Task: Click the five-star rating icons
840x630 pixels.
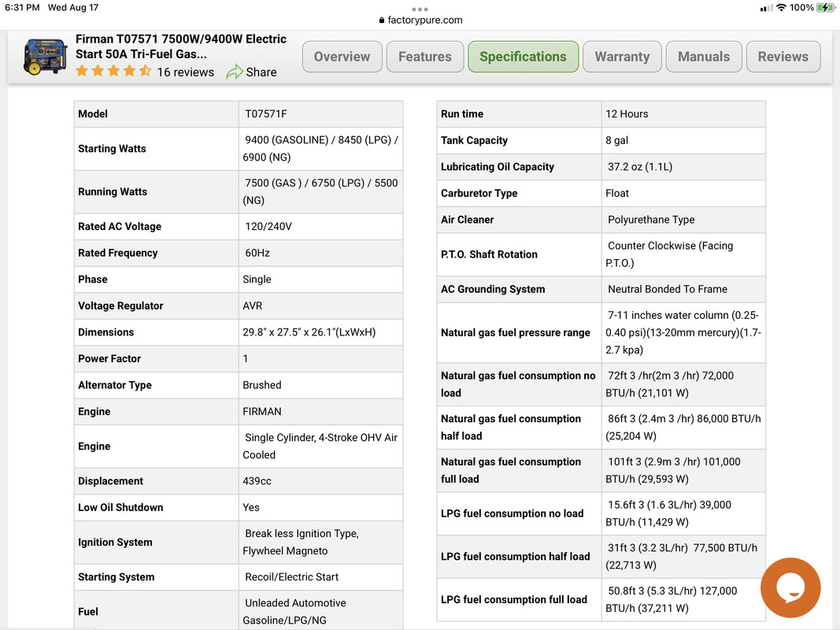Action: click(x=113, y=71)
